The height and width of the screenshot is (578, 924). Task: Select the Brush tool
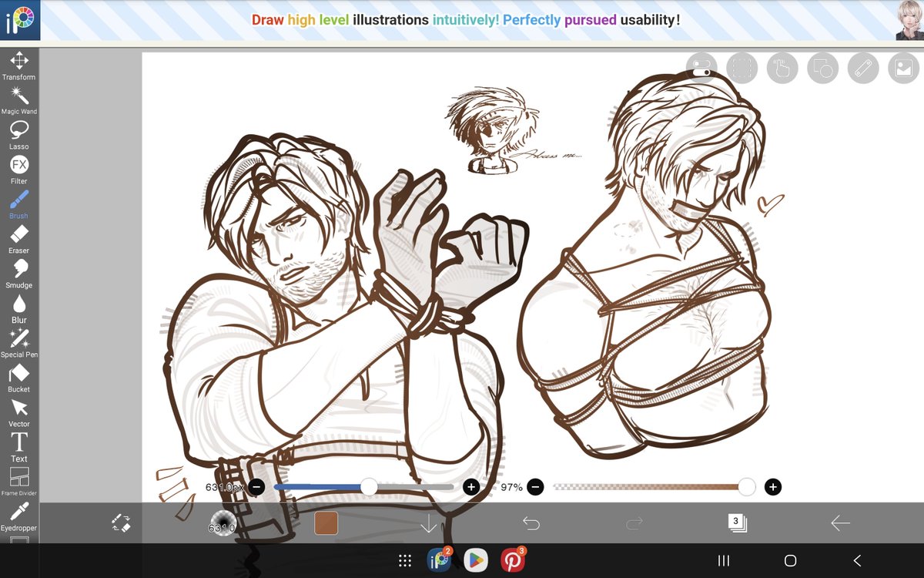click(x=18, y=204)
